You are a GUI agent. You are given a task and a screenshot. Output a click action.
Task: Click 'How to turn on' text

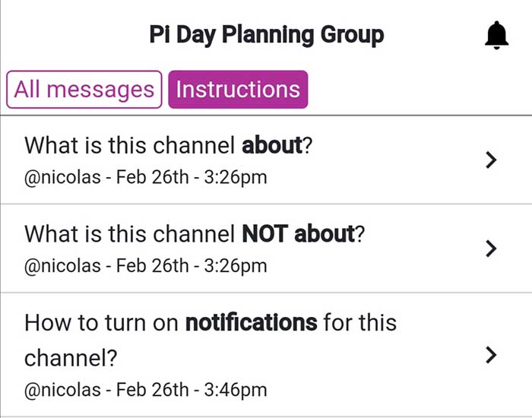point(101,323)
